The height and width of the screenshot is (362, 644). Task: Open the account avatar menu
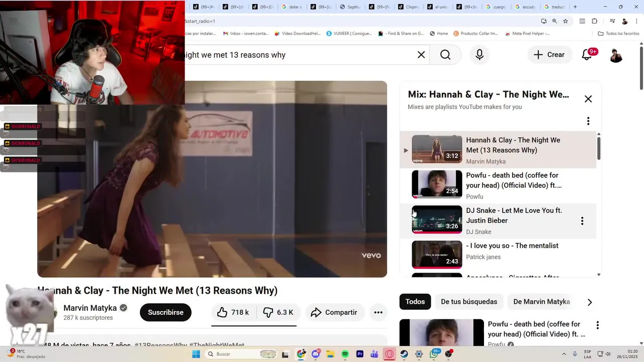(616, 55)
